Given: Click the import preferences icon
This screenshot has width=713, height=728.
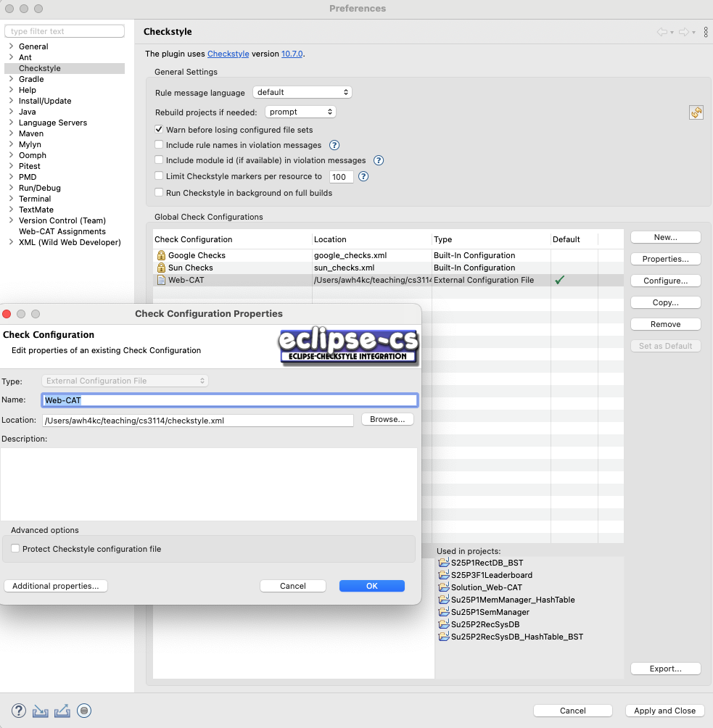Looking at the screenshot, I should click(x=41, y=711).
